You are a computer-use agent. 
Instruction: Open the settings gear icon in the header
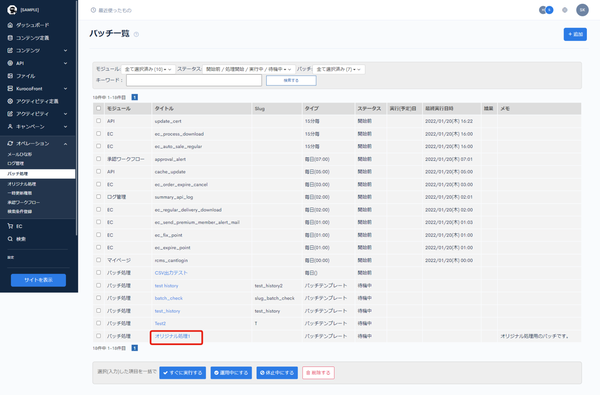(565, 10)
